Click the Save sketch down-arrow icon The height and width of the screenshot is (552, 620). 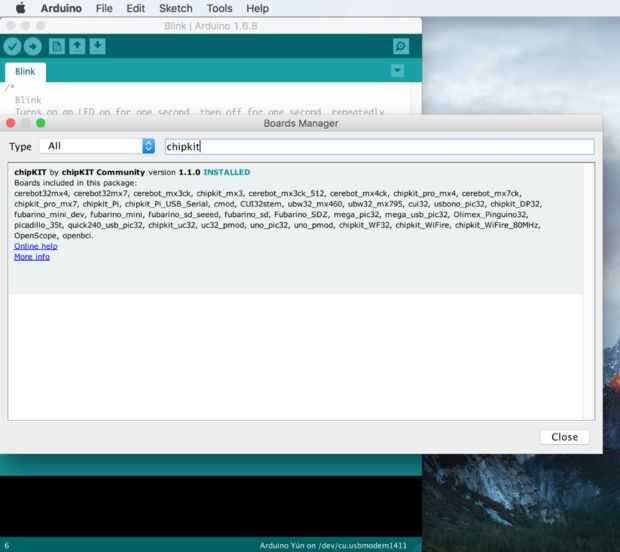tap(97, 46)
